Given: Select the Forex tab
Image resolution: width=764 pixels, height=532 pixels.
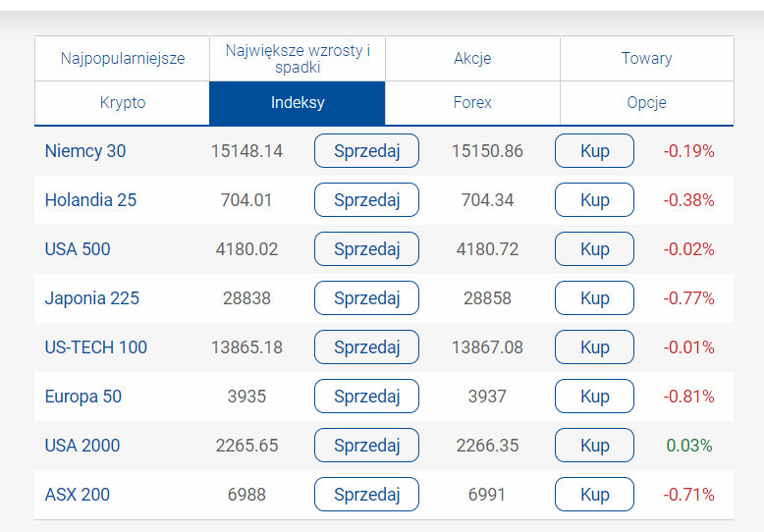Looking at the screenshot, I should [472, 102].
